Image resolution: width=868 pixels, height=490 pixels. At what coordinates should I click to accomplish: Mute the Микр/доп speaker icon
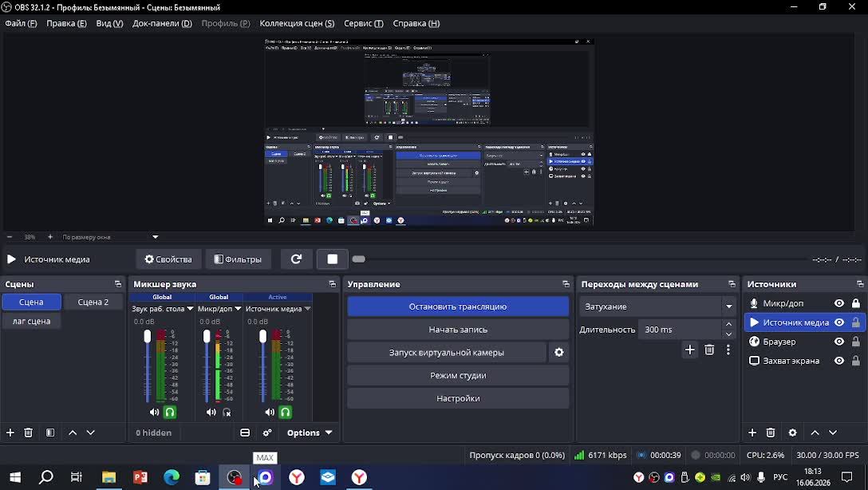point(211,412)
